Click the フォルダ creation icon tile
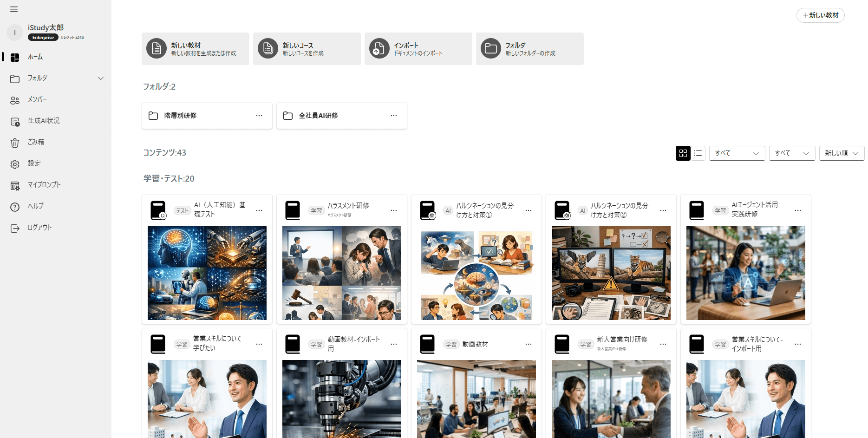 pos(491,48)
